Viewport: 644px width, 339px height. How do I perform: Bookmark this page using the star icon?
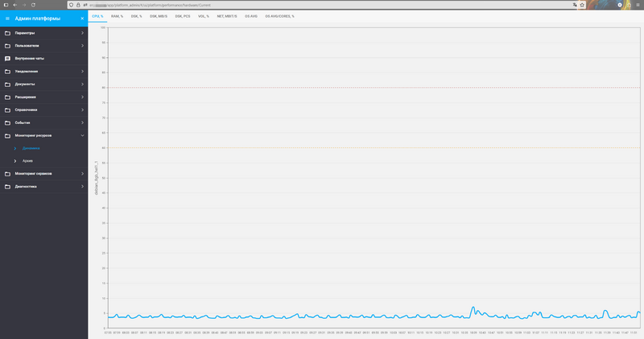pyautogui.click(x=582, y=5)
